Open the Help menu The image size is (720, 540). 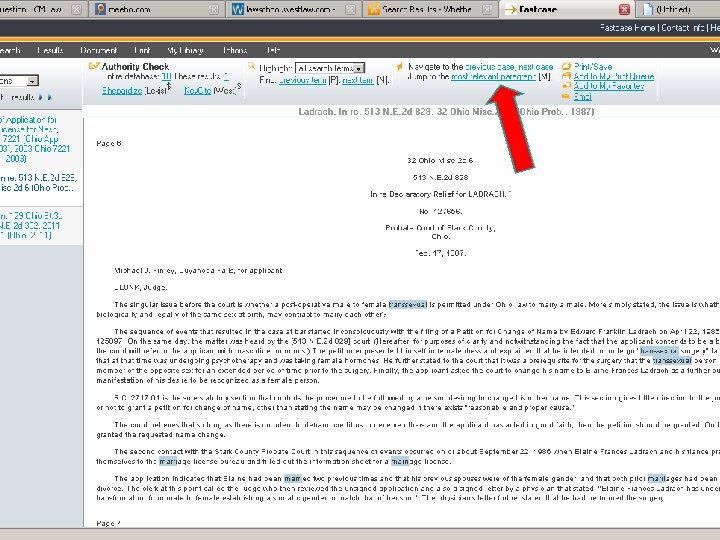[273, 50]
